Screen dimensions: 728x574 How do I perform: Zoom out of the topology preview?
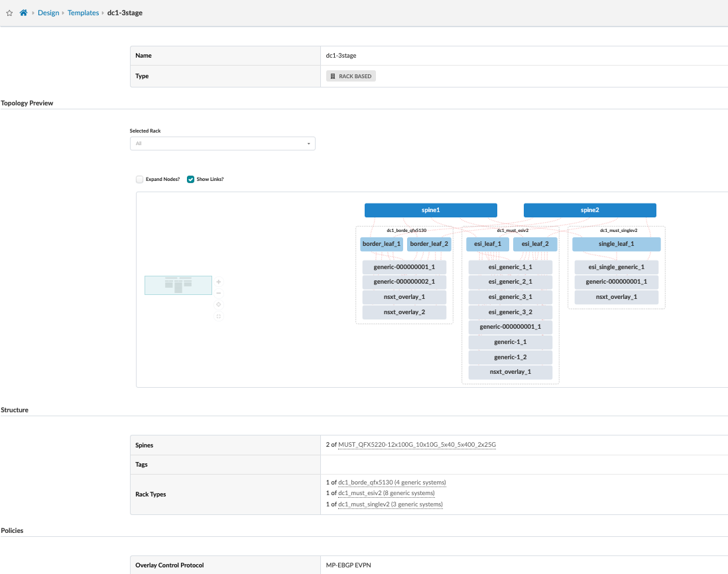219,293
